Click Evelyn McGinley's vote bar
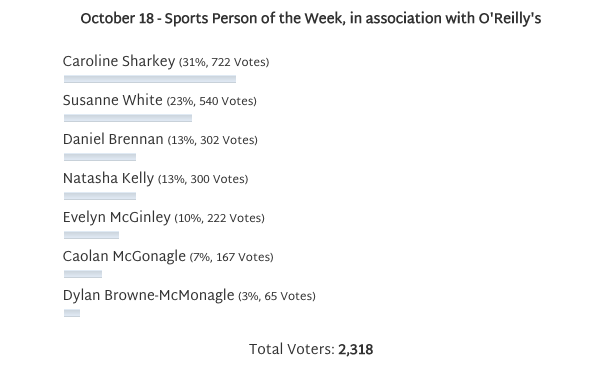 click(x=91, y=235)
